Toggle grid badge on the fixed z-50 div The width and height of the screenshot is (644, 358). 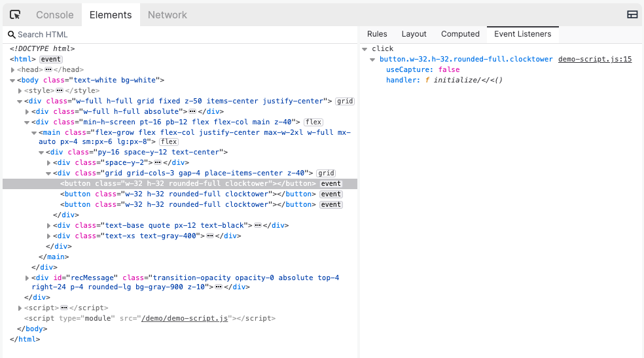pyautogui.click(x=345, y=101)
